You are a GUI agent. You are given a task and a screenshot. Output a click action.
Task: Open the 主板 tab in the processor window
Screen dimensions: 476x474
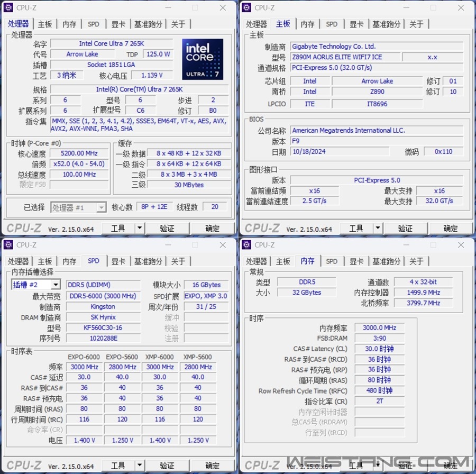44,24
